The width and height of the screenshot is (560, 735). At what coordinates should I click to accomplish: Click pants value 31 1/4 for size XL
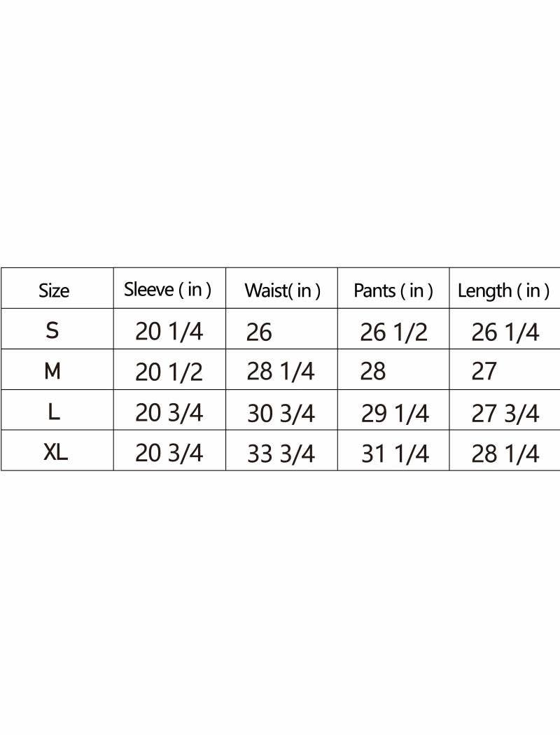click(x=395, y=454)
